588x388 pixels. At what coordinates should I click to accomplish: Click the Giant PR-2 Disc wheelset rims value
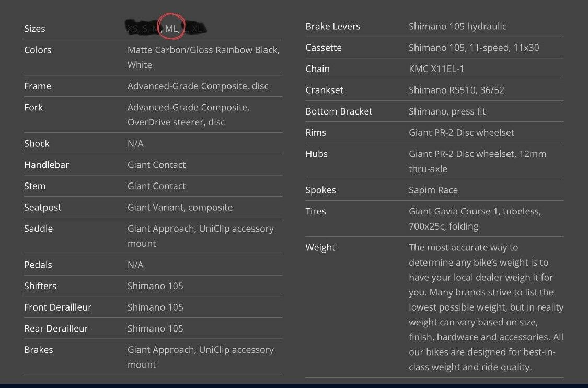[461, 133]
